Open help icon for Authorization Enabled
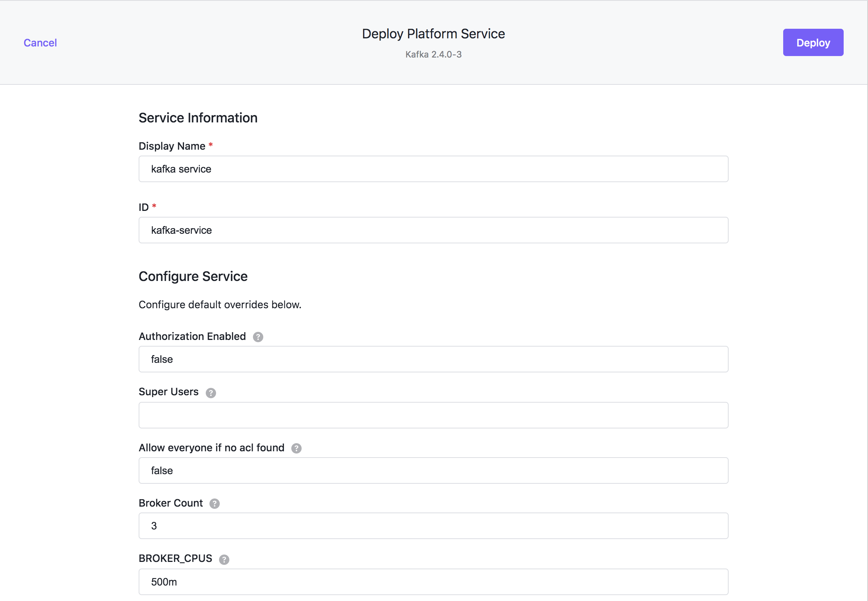This screenshot has width=868, height=601. [258, 337]
